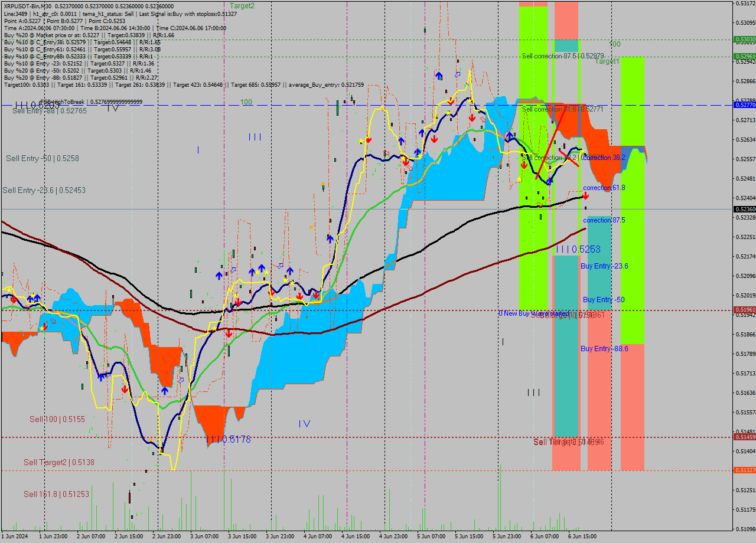Select the 'Buy Entry -50' label
This screenshot has height=543, width=756.
[604, 300]
